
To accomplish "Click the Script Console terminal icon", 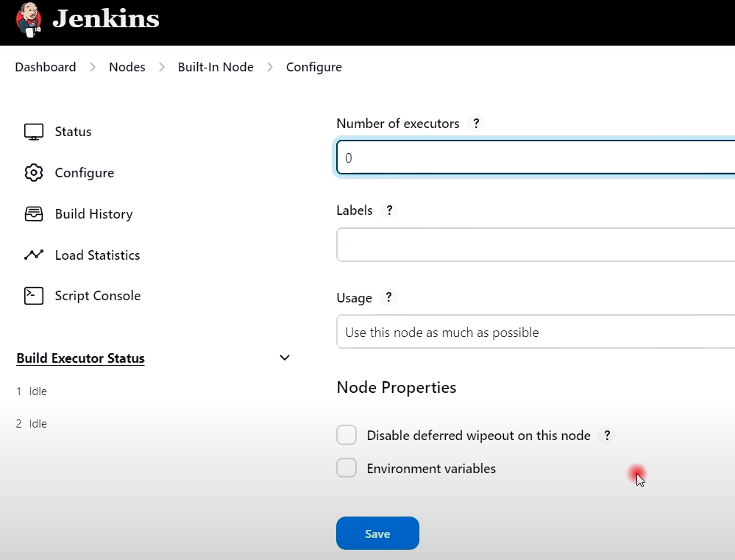I will [34, 296].
